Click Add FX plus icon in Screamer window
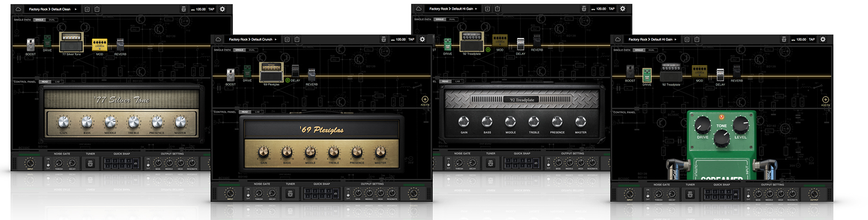 [x=825, y=100]
